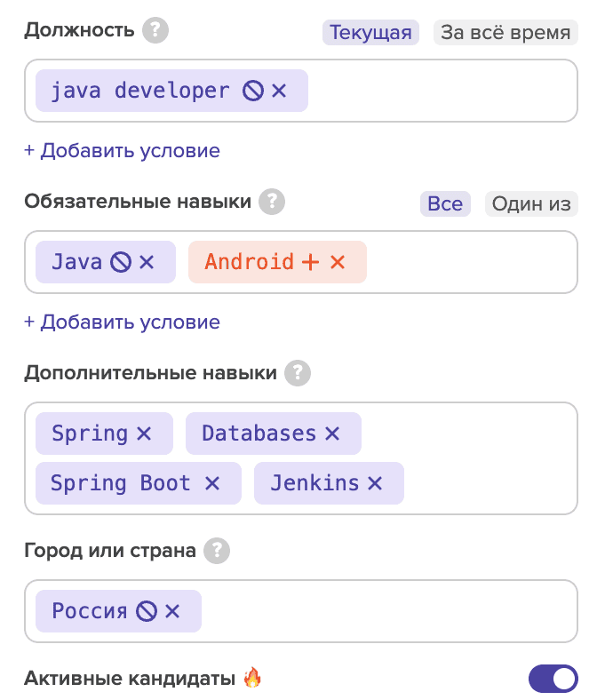597x700 pixels.
Task: Select the Текущая position option
Action: tap(370, 33)
